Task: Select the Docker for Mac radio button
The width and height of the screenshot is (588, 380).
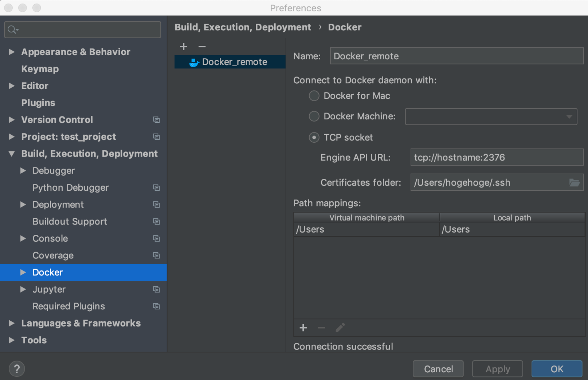Action: pyautogui.click(x=314, y=96)
